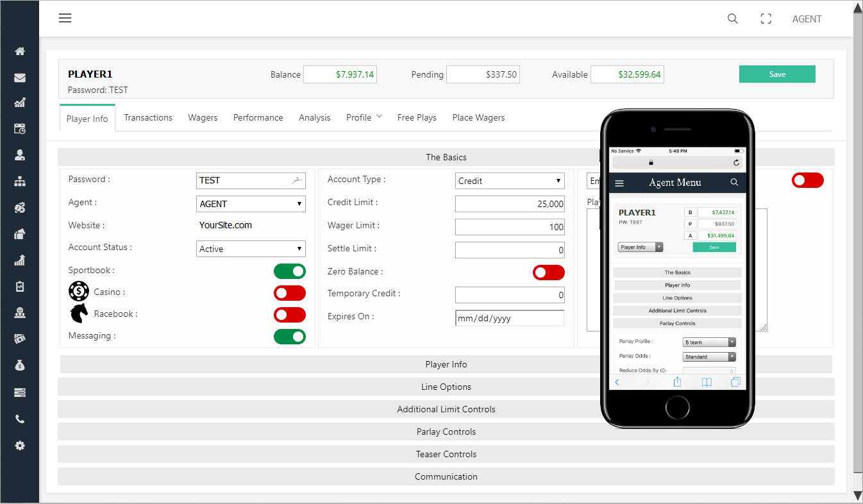863x504 pixels.
Task: Open the phone icon in sidebar
Action: point(20,419)
